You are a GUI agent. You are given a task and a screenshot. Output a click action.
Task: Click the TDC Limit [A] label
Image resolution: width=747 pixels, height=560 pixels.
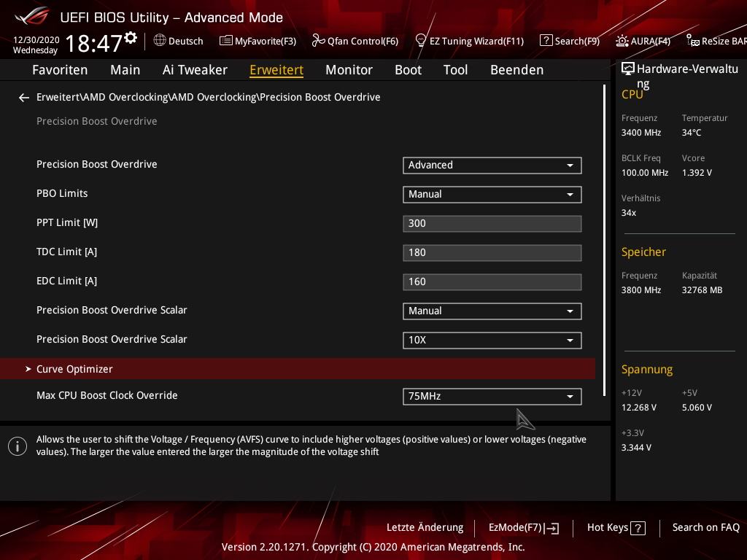pos(66,252)
